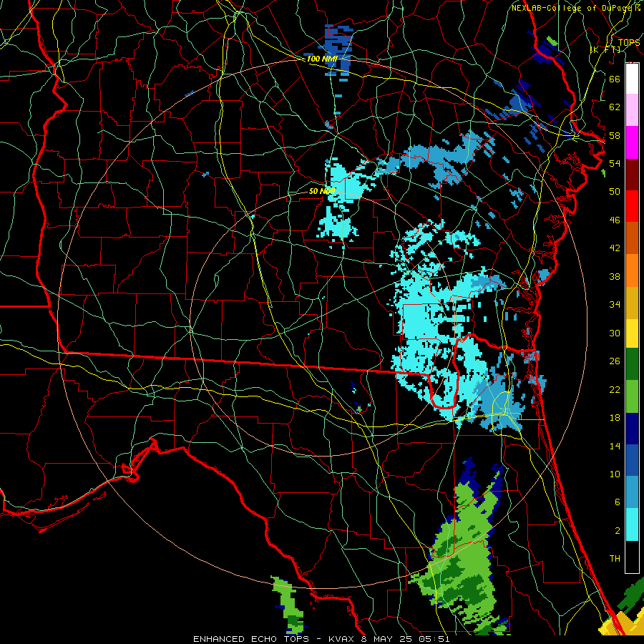Click the 10 legend value
The height and width of the screenshot is (644, 644).
615,474
